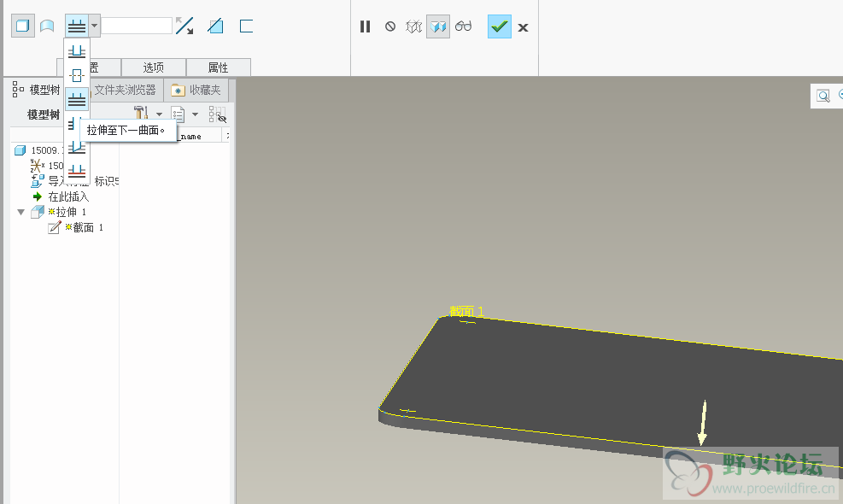Image resolution: width=843 pixels, height=504 pixels.
Task: Open the 属性 tab
Action: [219, 67]
